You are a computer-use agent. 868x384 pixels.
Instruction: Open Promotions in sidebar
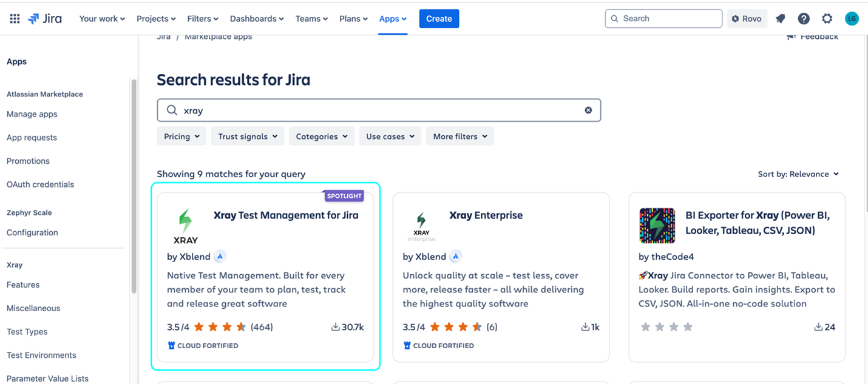28,161
